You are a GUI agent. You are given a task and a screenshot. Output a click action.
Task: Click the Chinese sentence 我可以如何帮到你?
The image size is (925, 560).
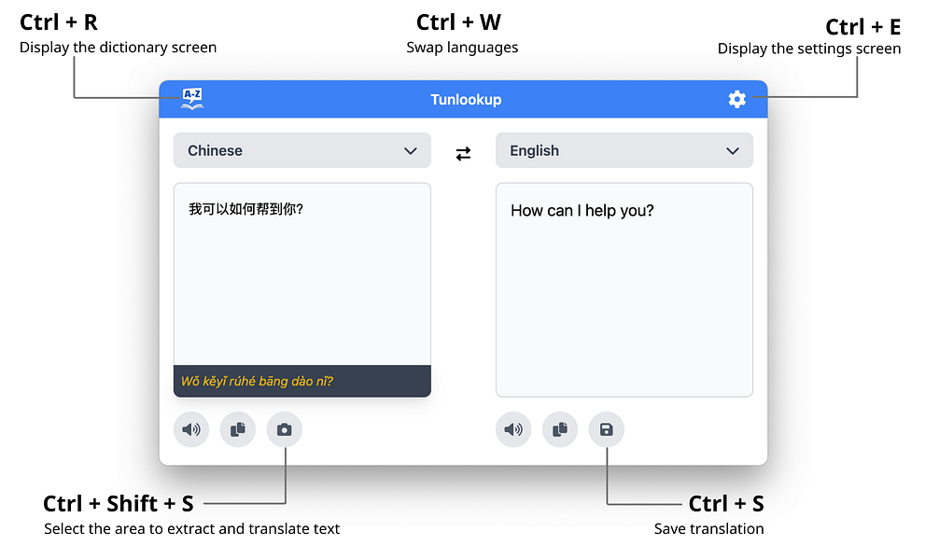(x=246, y=209)
